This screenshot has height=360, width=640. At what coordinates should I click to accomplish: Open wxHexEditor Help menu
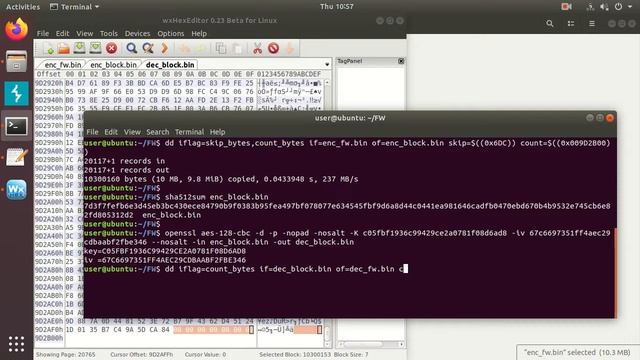click(x=199, y=33)
